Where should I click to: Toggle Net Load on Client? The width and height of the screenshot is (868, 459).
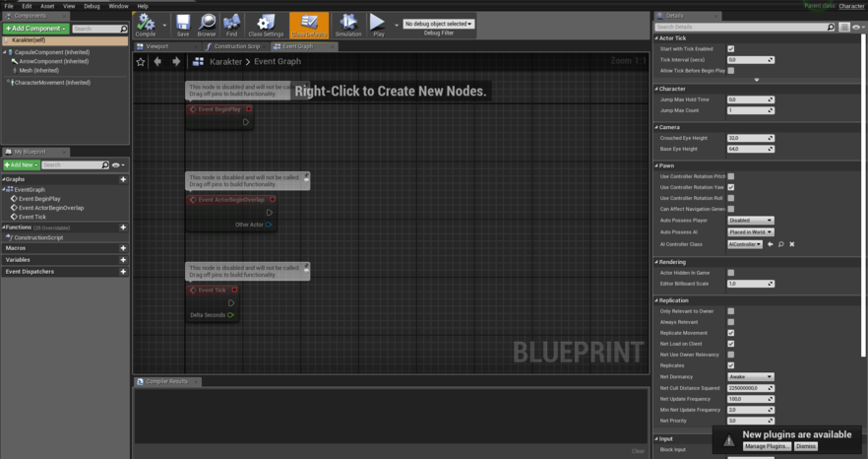tap(730, 344)
